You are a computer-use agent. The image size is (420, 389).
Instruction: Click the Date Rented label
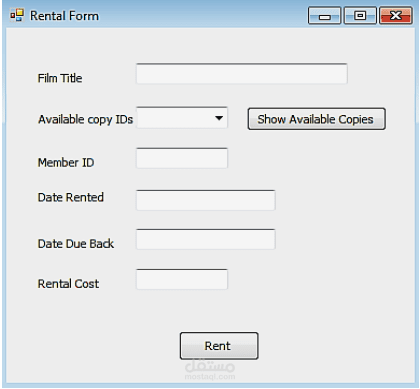click(x=71, y=197)
